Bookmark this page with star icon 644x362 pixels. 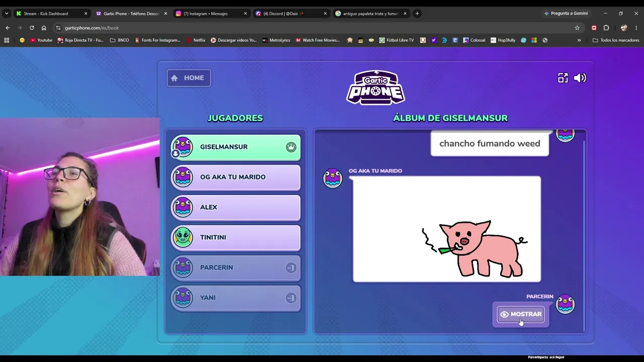(577, 28)
